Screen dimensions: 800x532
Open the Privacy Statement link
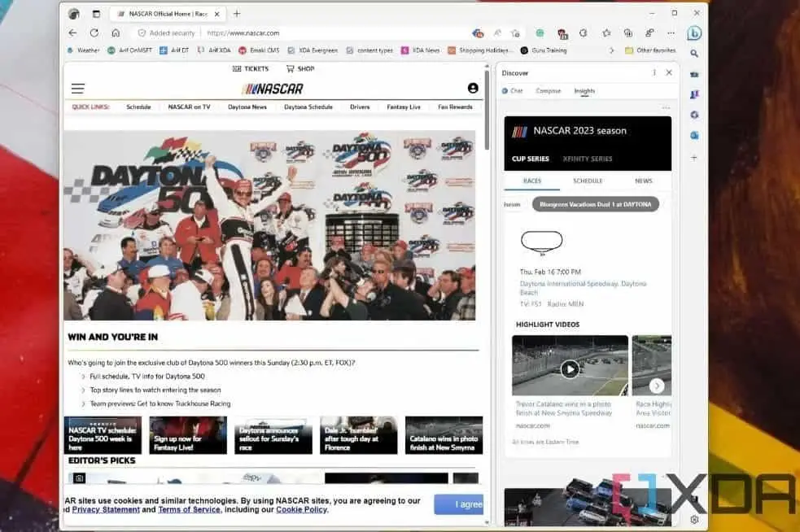pyautogui.click(x=106, y=509)
